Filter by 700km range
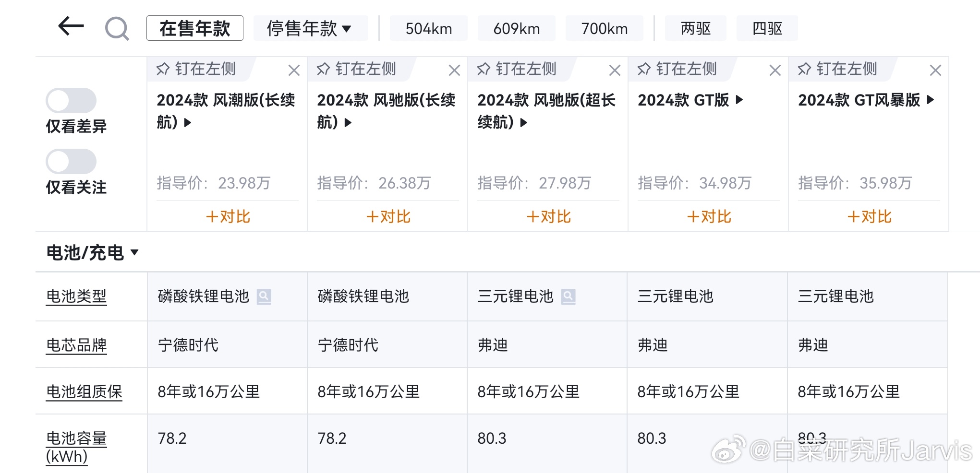Screen dimensions: 980x473 pyautogui.click(x=605, y=28)
